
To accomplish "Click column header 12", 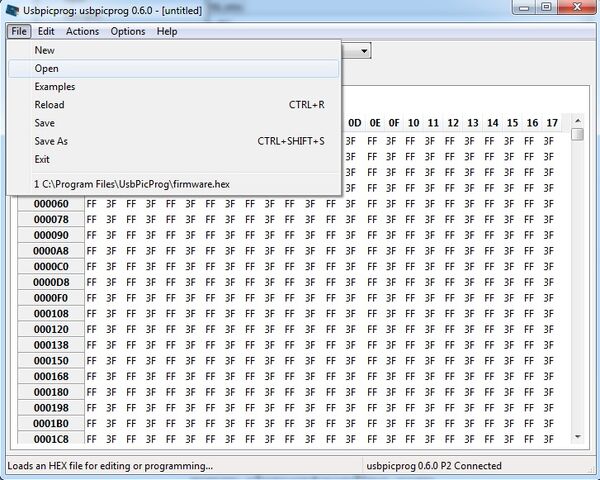I will pyautogui.click(x=453, y=123).
